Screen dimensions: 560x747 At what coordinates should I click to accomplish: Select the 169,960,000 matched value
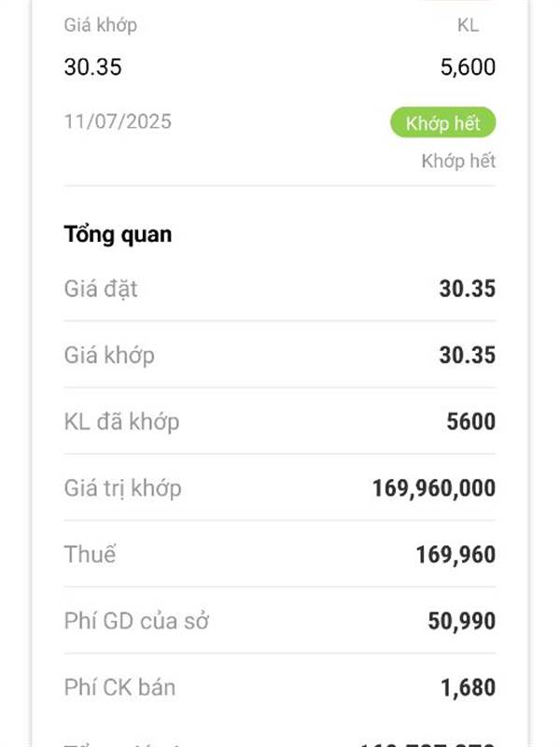[x=434, y=488]
